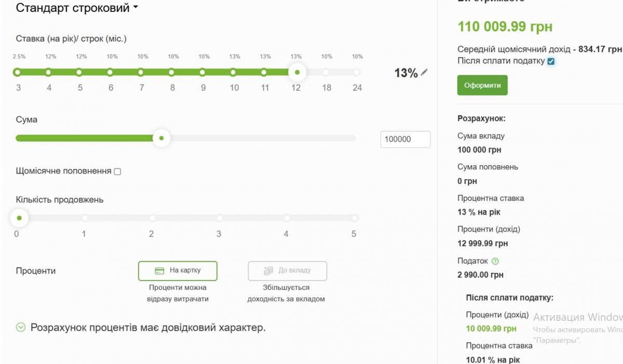This screenshot has height=364, width=623.
Task: Set number of extensions to 1
Action: click(84, 218)
